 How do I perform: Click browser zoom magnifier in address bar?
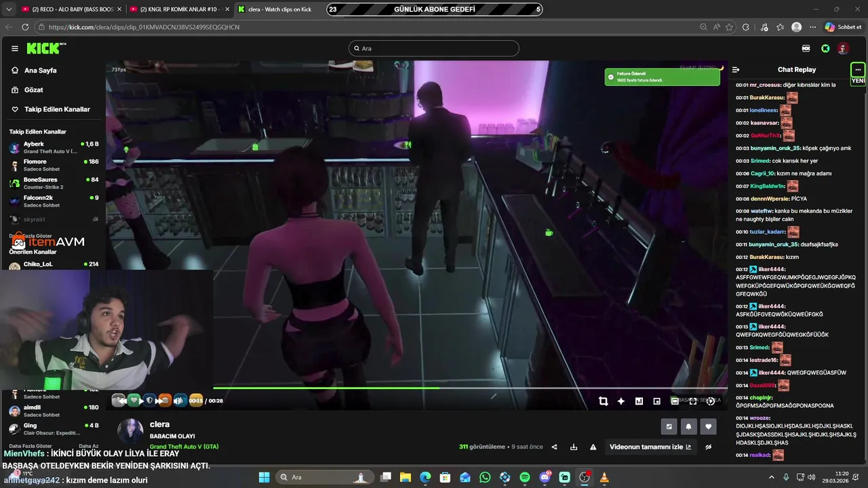pyautogui.click(x=703, y=27)
